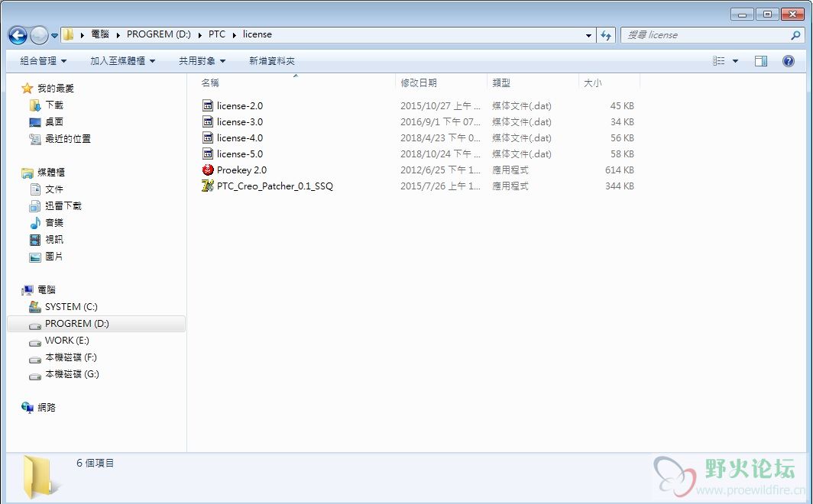The height and width of the screenshot is (504, 813).
Task: Select the red Proekey 2.0 application icon
Action: click(x=208, y=170)
